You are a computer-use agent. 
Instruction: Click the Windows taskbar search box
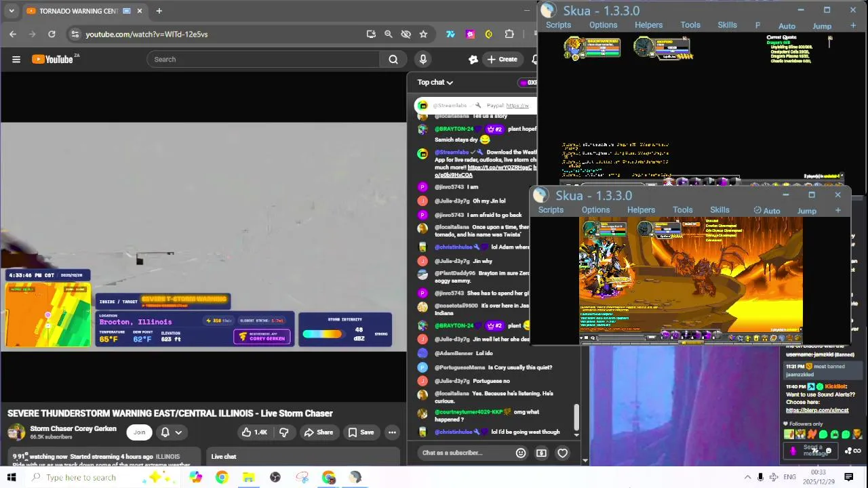tap(102, 477)
